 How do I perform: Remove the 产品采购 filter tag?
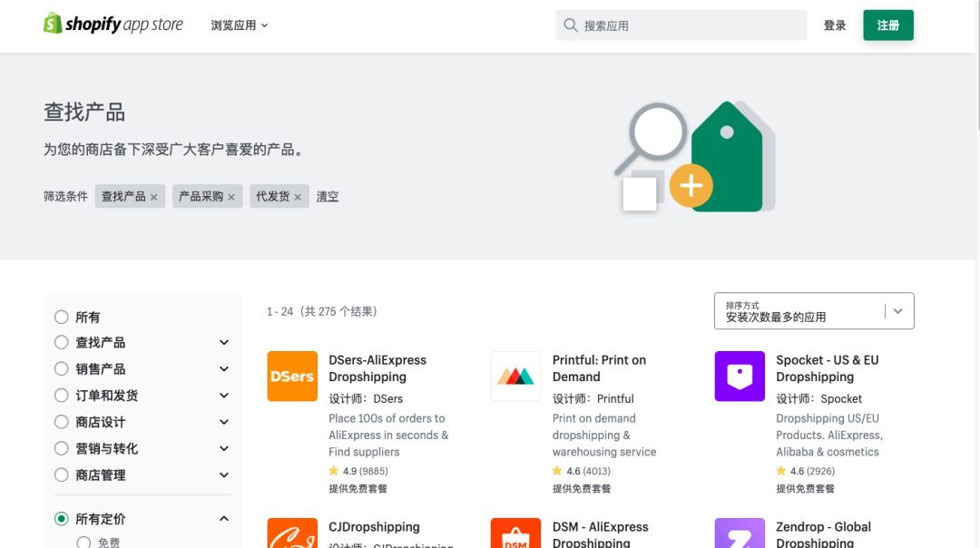click(231, 197)
